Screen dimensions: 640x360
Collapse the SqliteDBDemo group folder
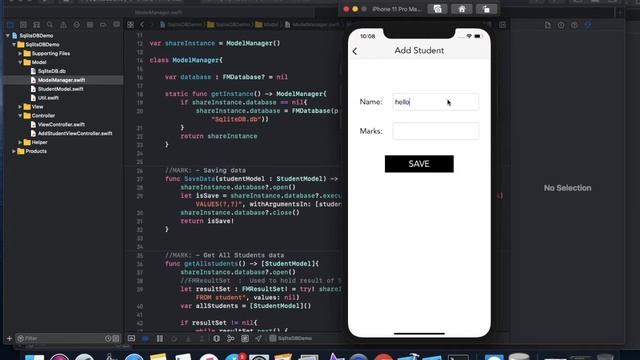click(x=14, y=44)
